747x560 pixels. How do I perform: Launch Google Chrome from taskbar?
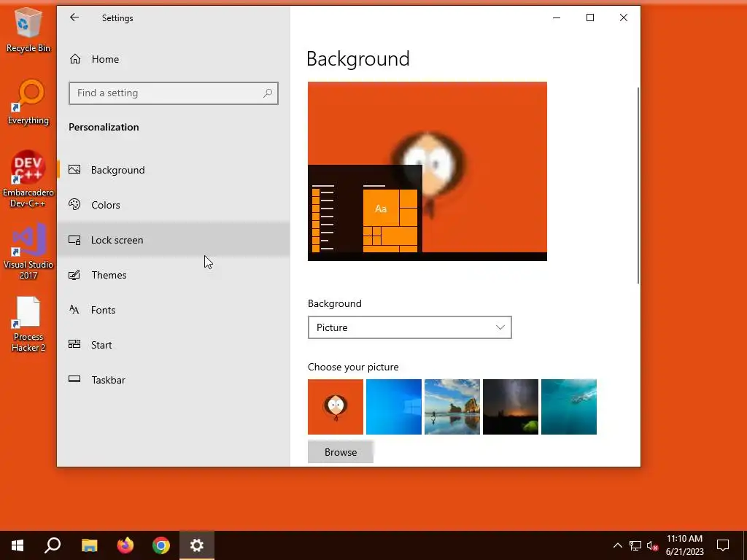(x=161, y=545)
